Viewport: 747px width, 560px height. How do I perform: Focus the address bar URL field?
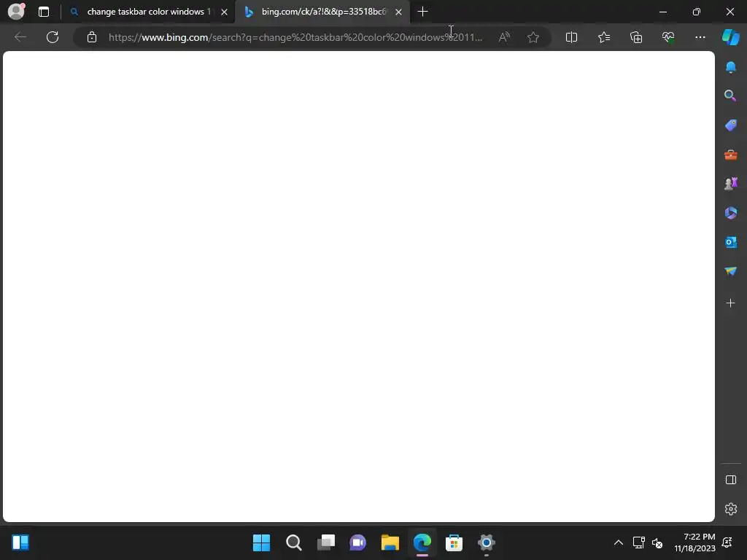(295, 37)
